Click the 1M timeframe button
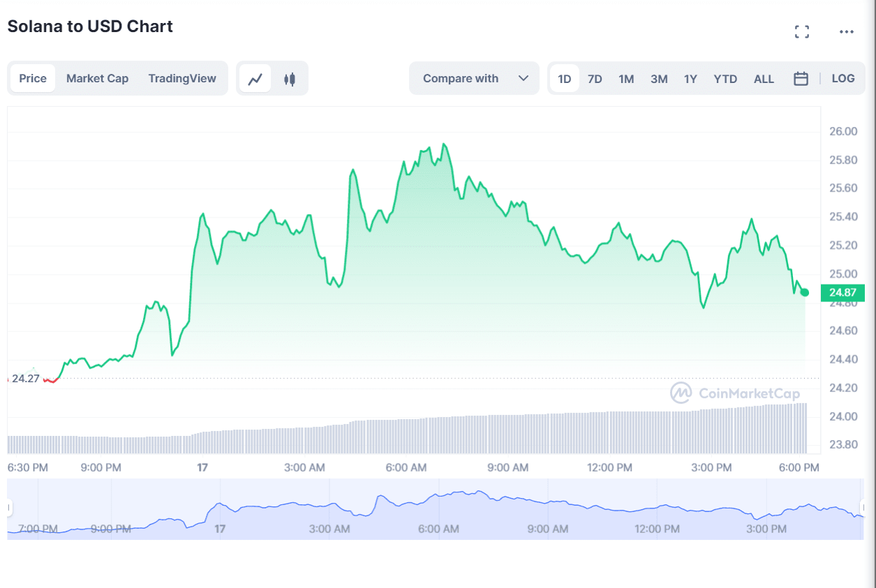The image size is (876, 588). point(625,79)
